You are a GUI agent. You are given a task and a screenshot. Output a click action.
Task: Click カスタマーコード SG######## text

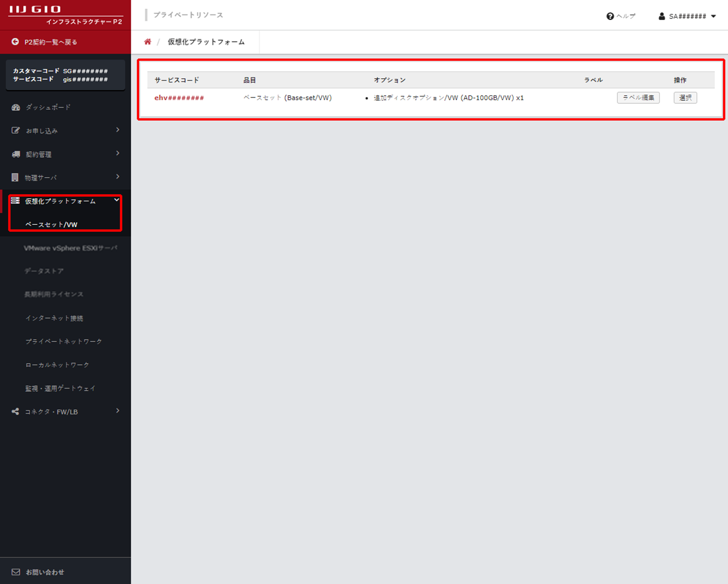point(60,71)
